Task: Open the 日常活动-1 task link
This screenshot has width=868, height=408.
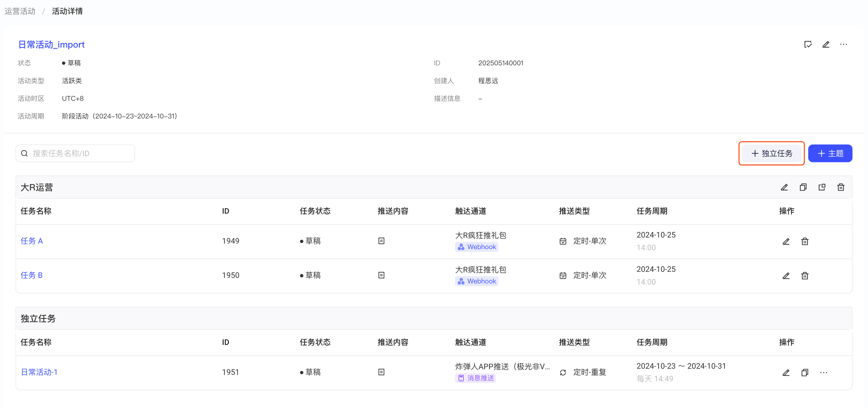Action: [x=39, y=372]
